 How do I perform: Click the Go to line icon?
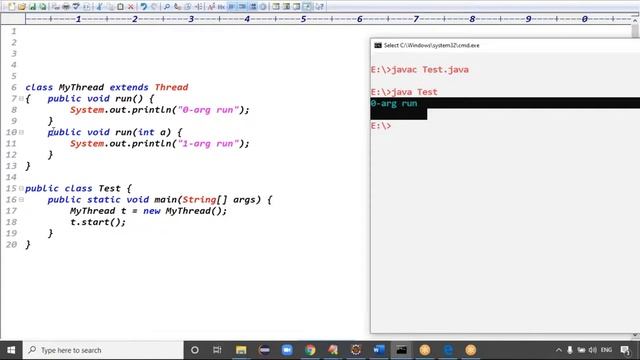pos(198,7)
